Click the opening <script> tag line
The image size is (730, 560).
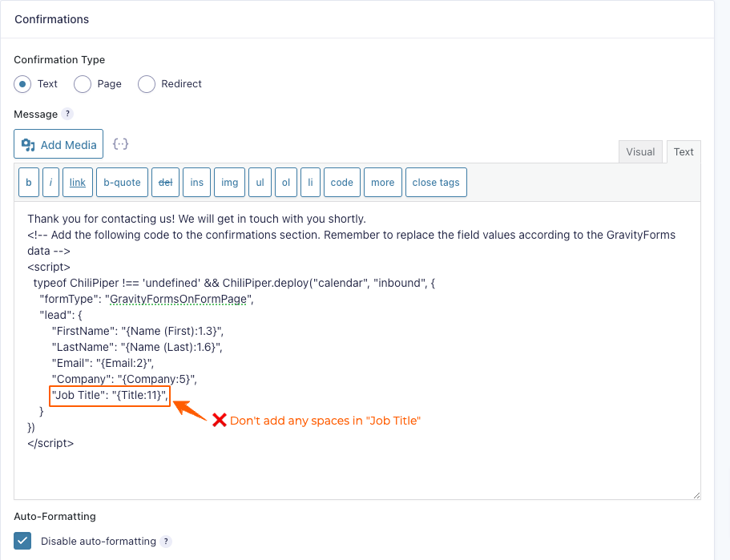click(49, 267)
